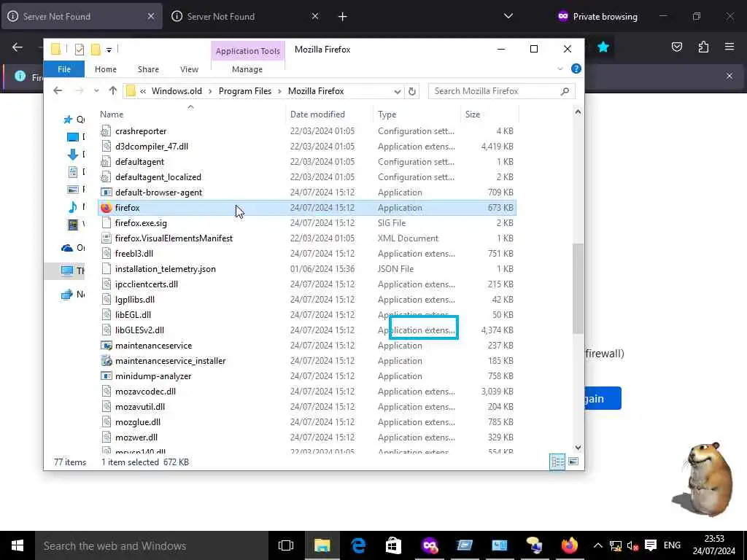Click the Explorer help question mark icon

576,69
